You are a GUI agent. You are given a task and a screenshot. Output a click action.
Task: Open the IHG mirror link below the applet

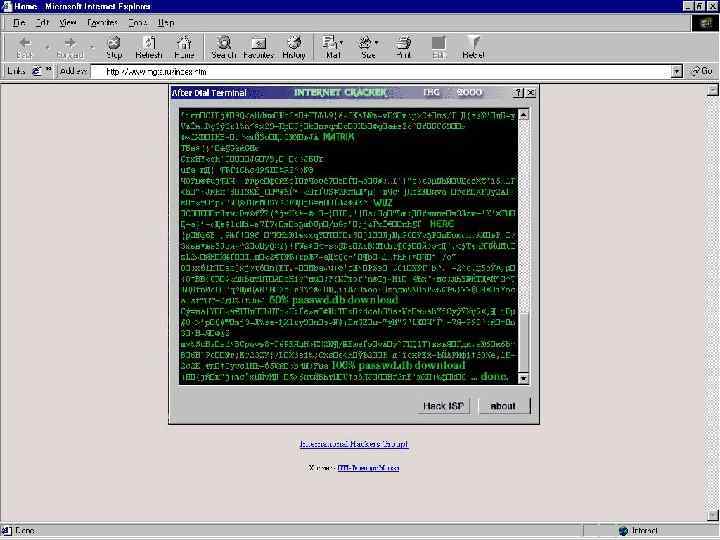368,468
